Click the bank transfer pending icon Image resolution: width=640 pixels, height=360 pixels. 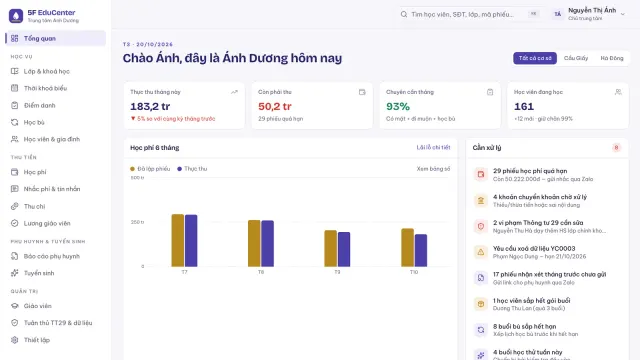481,200
